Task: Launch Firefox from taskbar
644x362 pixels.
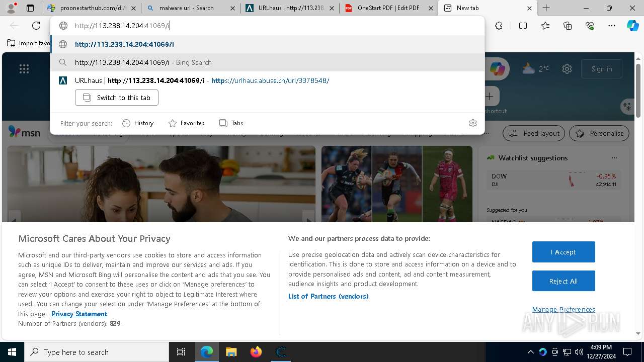Action: (256, 352)
